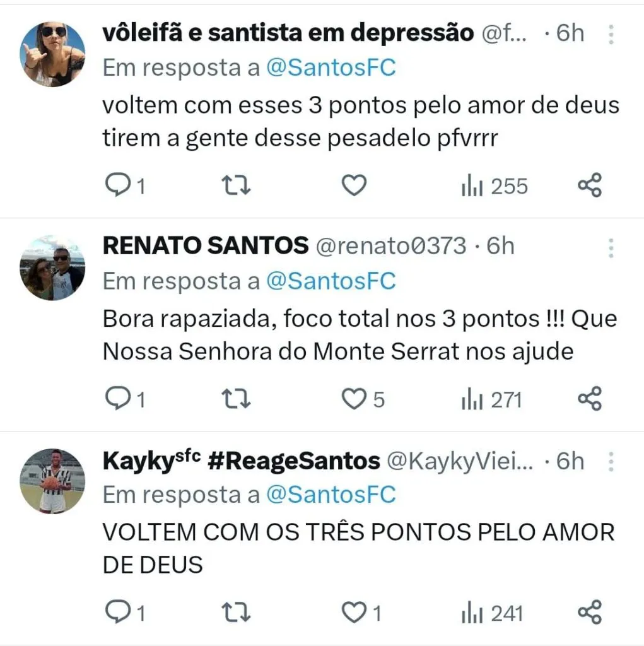Share RENATO SANTOS's tweet
Viewport: 644px width, 646px height.
590,399
